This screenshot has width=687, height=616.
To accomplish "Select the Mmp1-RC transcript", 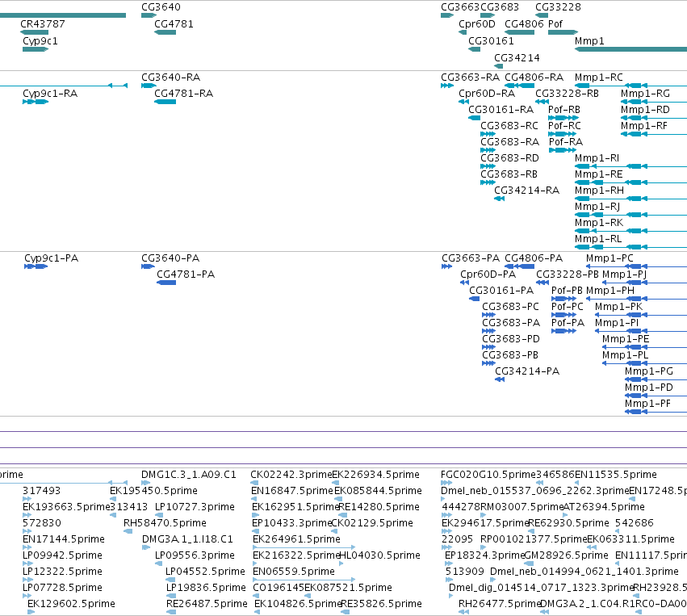I will point(631,86).
